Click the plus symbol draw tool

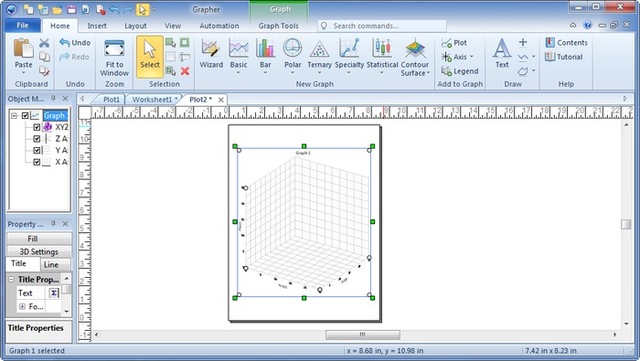point(523,42)
